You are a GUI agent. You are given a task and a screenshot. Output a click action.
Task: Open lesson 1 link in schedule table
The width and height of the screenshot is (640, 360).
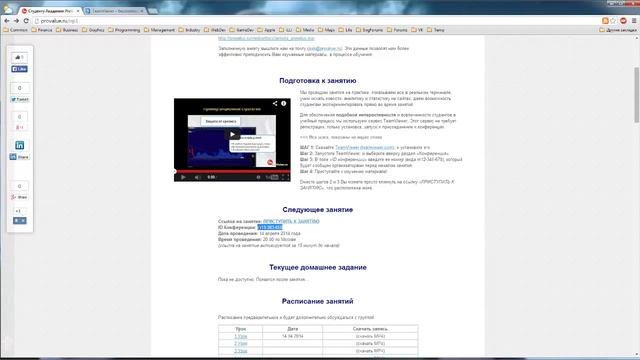click(x=240, y=336)
